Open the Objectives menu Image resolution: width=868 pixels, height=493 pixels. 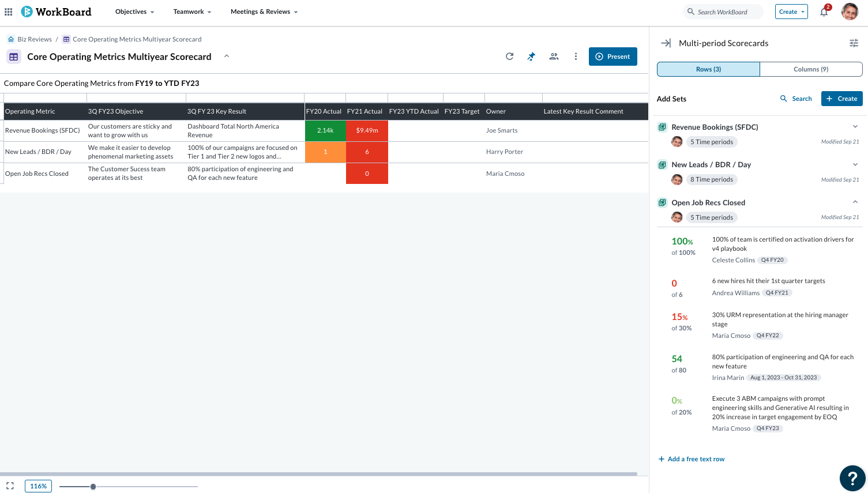click(135, 12)
